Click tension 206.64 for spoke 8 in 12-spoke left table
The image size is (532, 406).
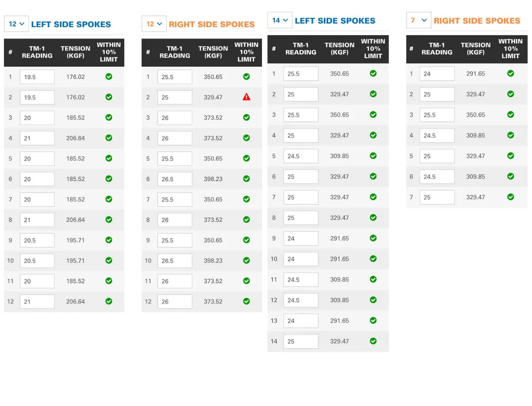(75, 220)
